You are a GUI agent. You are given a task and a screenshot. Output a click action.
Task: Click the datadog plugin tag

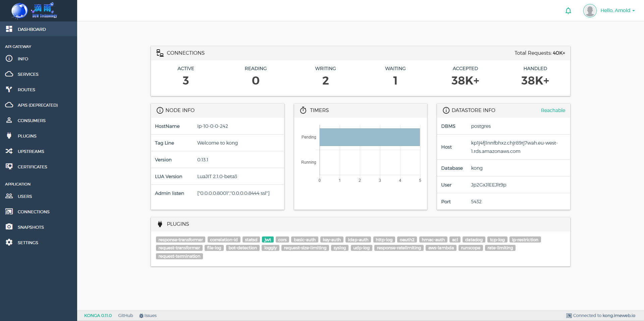point(474,239)
